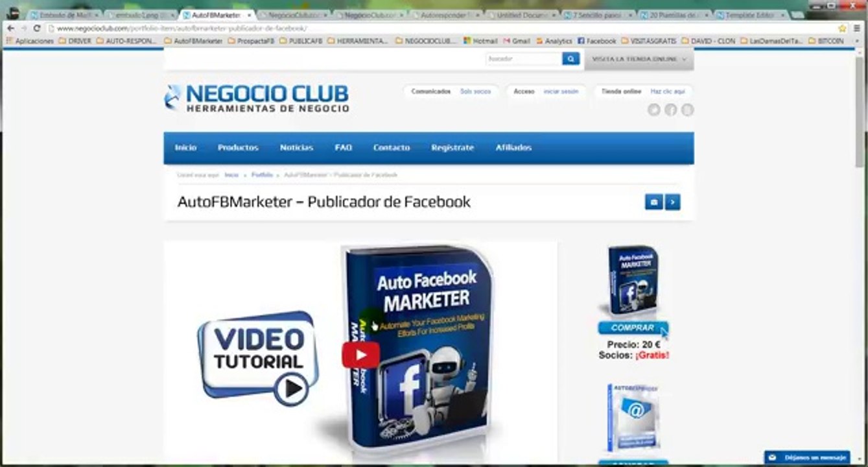
Task: Open the PUBLICAFB bookmark folder
Action: click(301, 41)
